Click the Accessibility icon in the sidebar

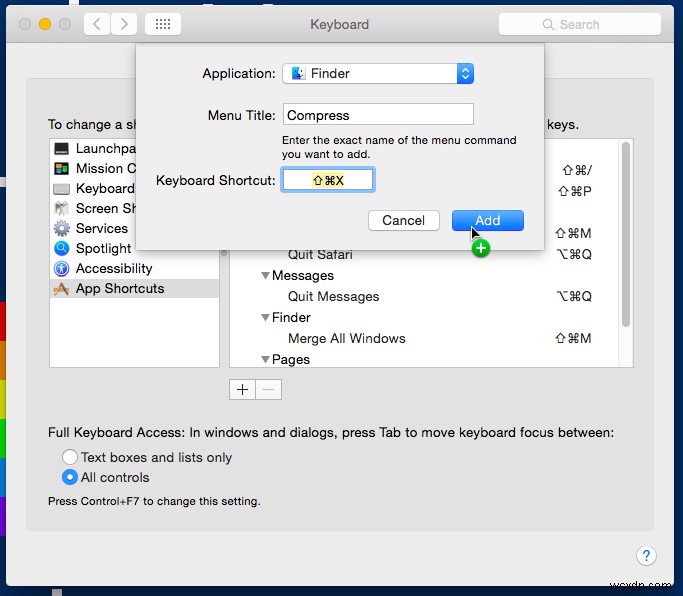pos(61,268)
